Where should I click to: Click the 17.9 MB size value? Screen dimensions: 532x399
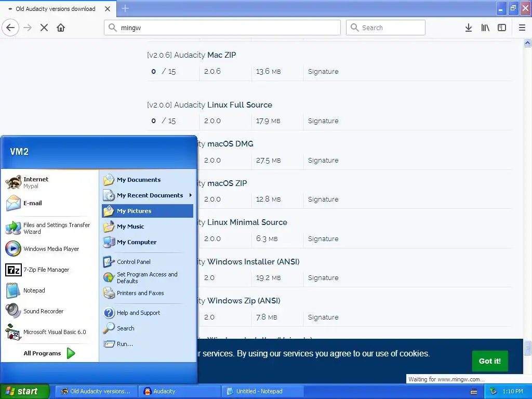(268, 121)
